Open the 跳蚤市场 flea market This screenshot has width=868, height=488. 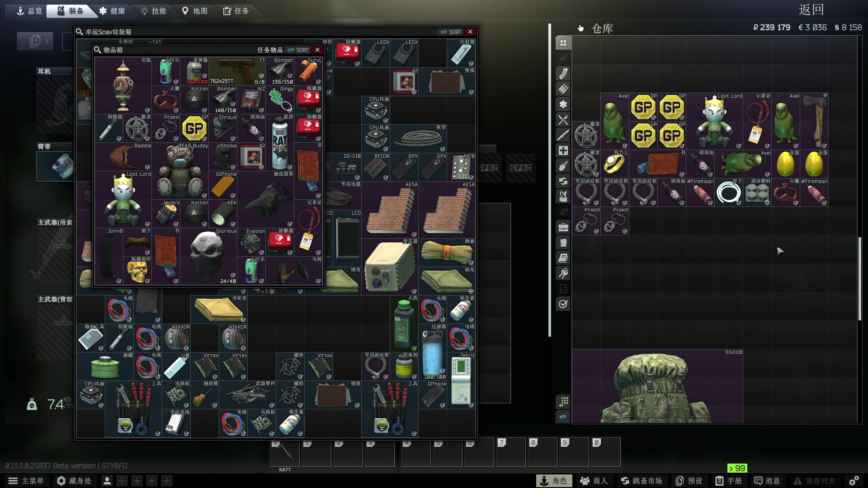point(642,481)
